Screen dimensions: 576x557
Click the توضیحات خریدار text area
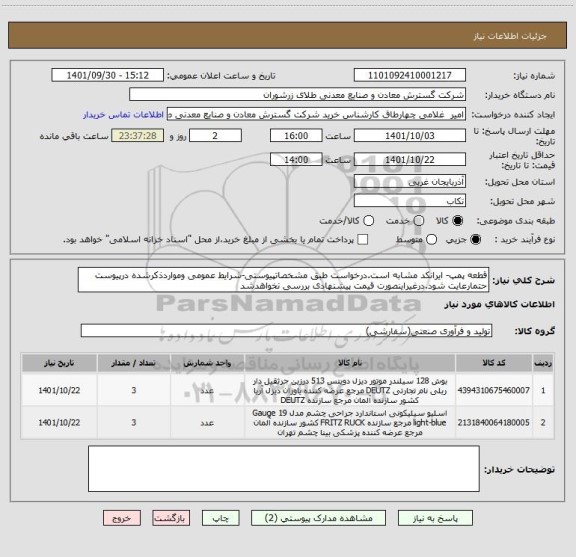click(284, 469)
